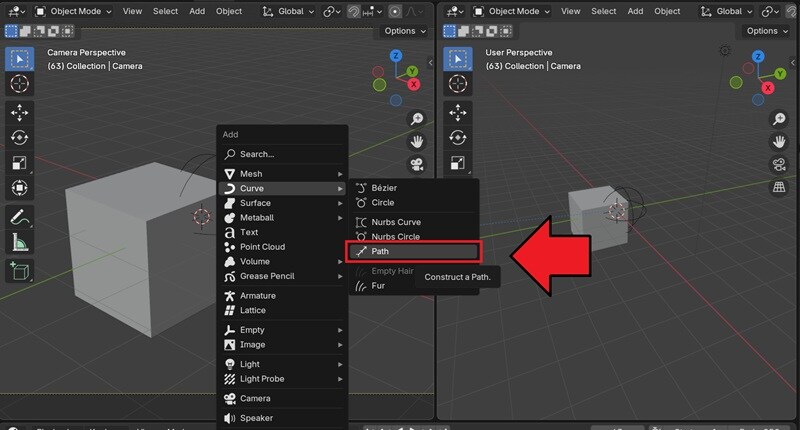
Task: Open Object menu in left viewport header
Action: (x=229, y=11)
